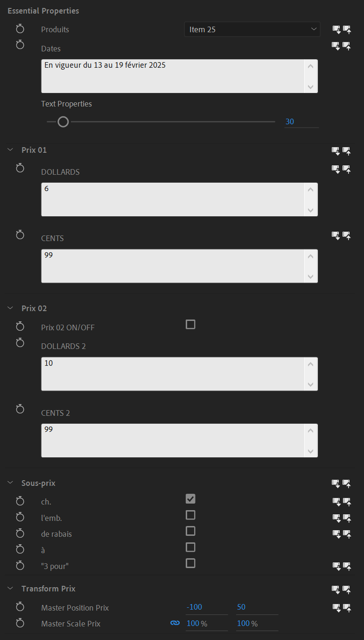This screenshot has height=640, width=364.
Task: Enable the Prix 02 ON/OFF checkbox
Action: (x=190, y=324)
